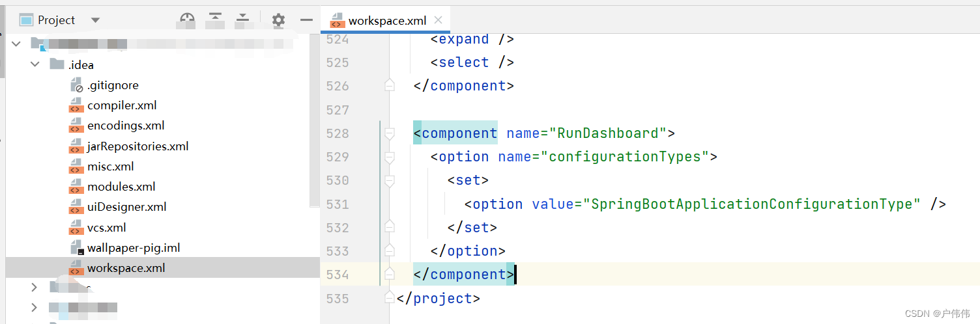Click the uiDesigner.xml file icon
The image size is (980, 324).
(76, 207)
